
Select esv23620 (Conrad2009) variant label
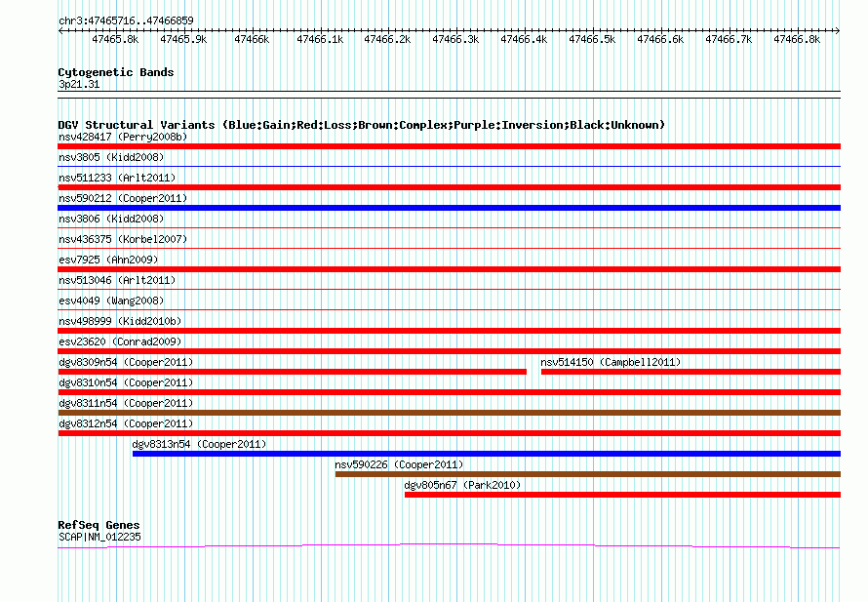(120, 341)
